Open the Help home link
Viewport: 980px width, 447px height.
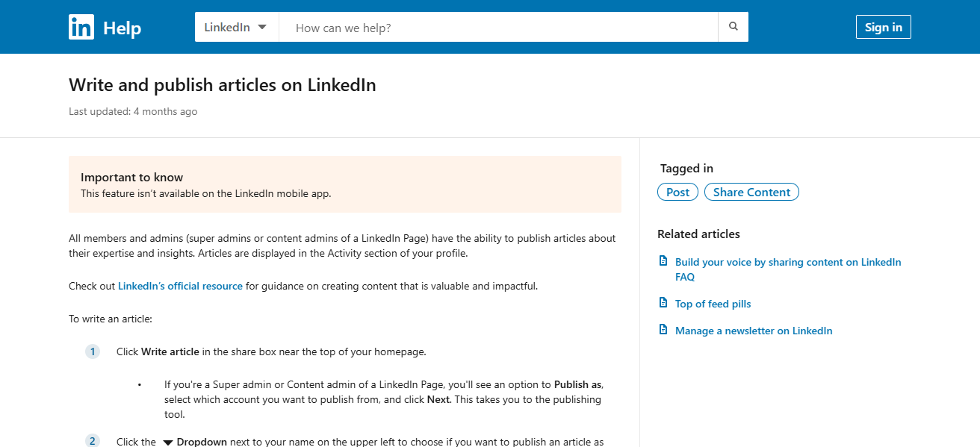pos(122,28)
